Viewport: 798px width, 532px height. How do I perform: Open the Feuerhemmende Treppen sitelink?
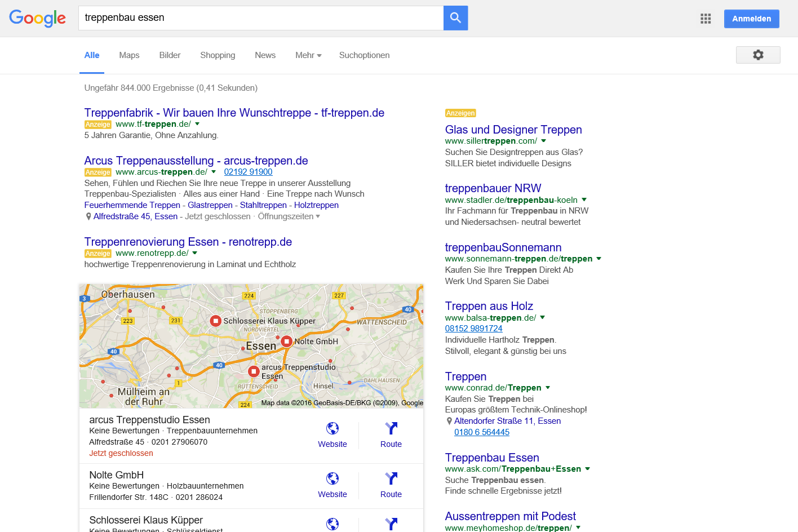[x=132, y=205]
